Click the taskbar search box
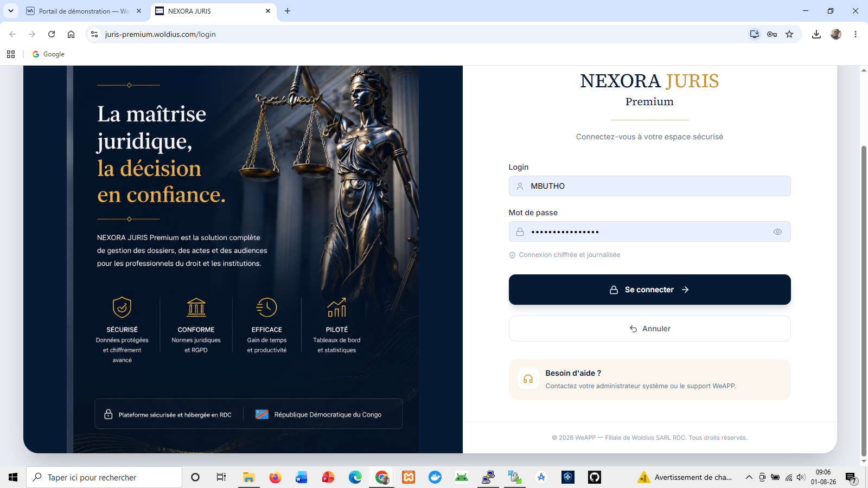 104,477
